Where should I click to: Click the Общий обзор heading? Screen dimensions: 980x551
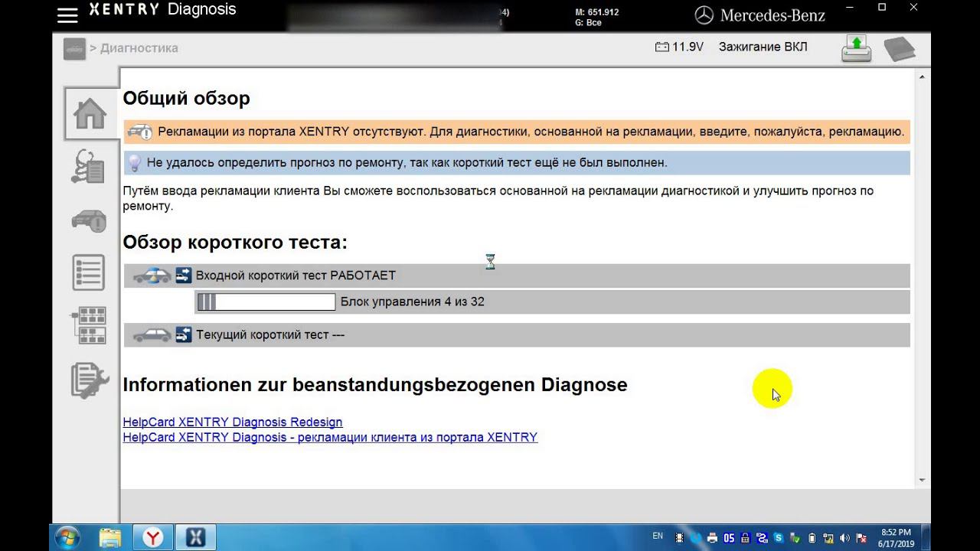click(187, 99)
